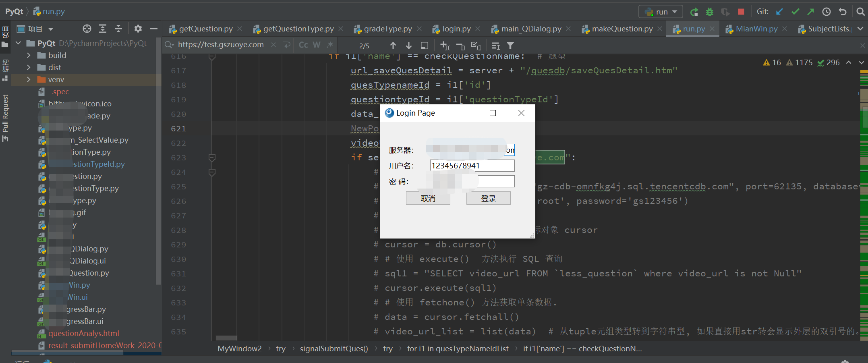Open questionAnalys.html in project tree

point(84,333)
